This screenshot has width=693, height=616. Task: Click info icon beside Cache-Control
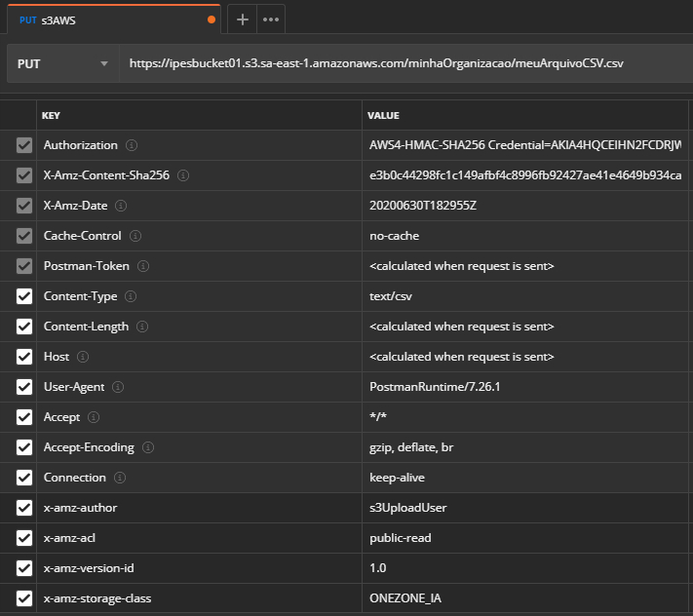[x=135, y=236]
